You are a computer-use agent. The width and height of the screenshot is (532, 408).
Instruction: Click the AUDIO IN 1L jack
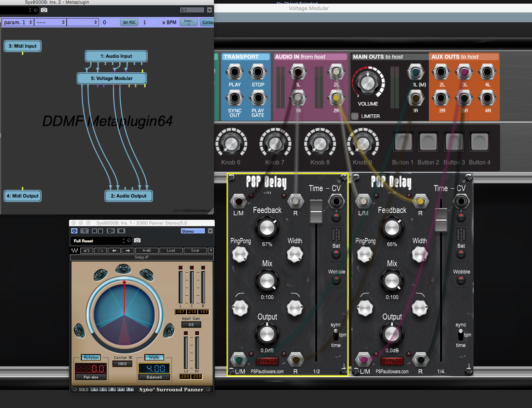click(x=298, y=72)
